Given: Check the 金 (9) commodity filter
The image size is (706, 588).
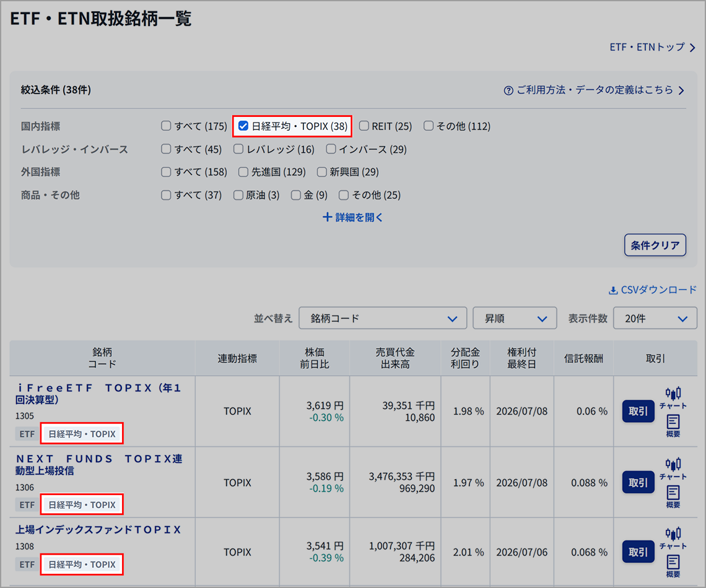Looking at the screenshot, I should [x=295, y=194].
